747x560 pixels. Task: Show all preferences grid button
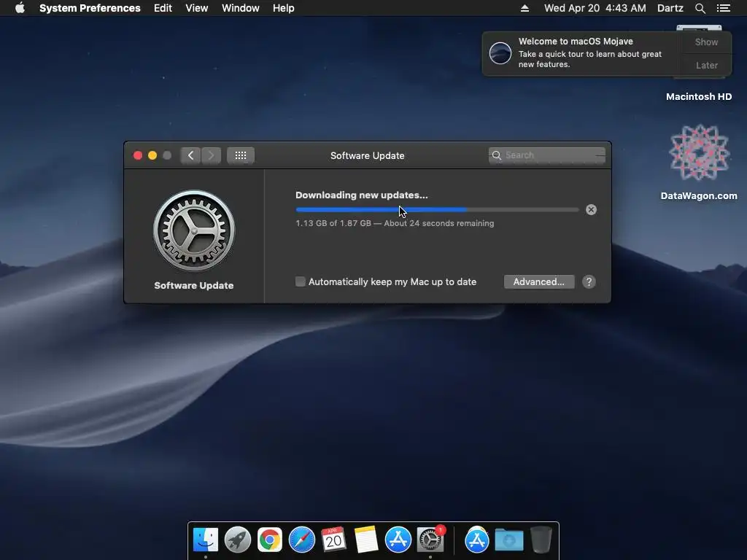(241, 155)
